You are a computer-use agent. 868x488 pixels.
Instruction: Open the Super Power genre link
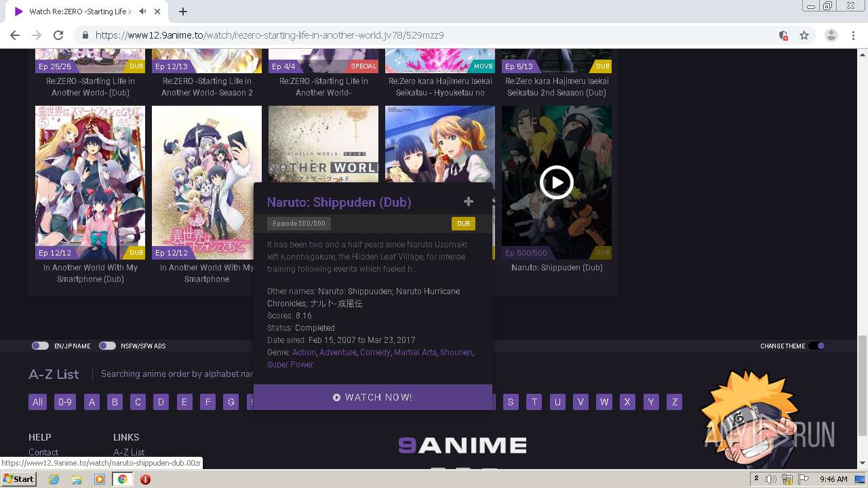[x=290, y=365]
